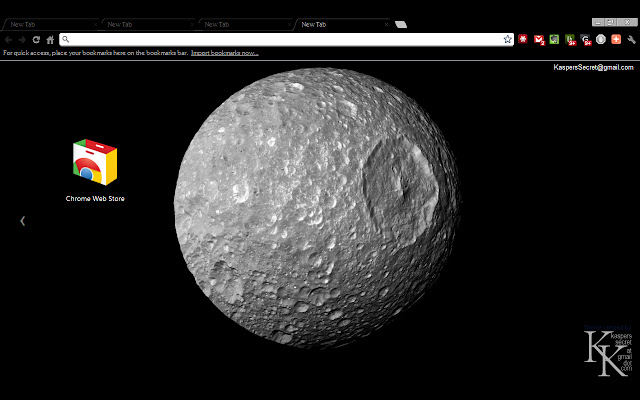Open the home page via house icon
Screen dimensions: 640x400
click(50, 40)
